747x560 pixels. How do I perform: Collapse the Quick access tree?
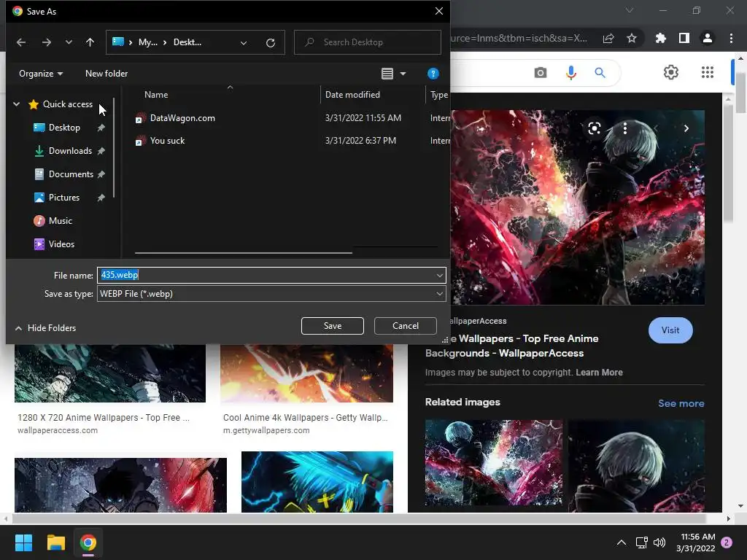click(17, 104)
